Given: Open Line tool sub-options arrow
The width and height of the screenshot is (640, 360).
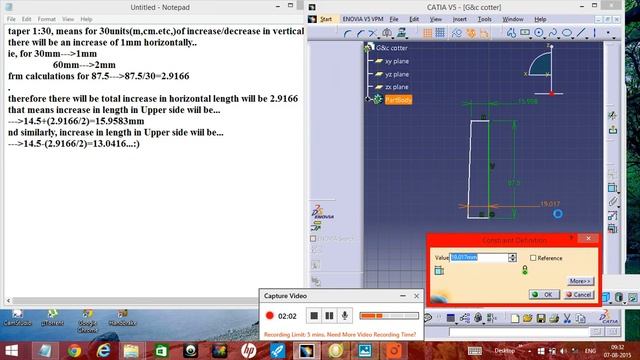Looking at the screenshot, I should [587, 38].
